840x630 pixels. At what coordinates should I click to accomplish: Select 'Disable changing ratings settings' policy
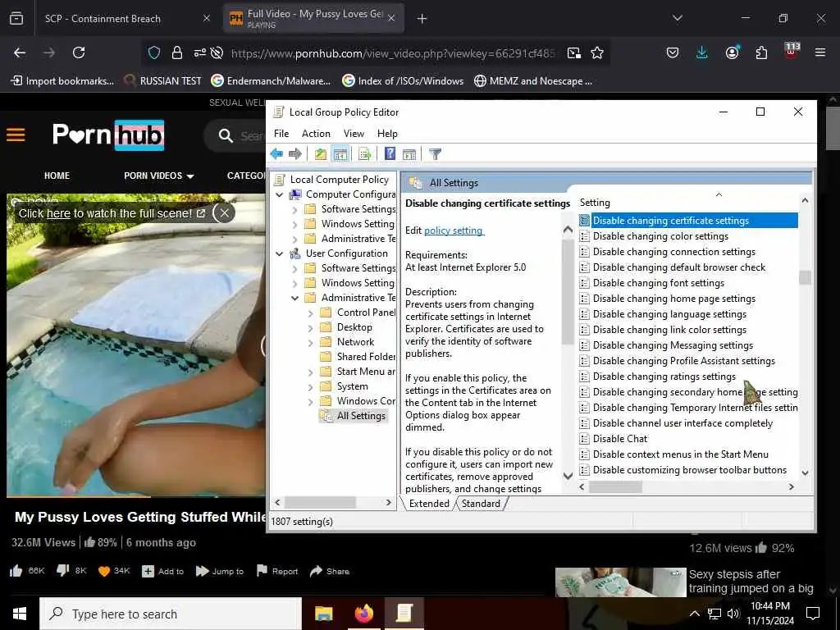[x=664, y=377]
